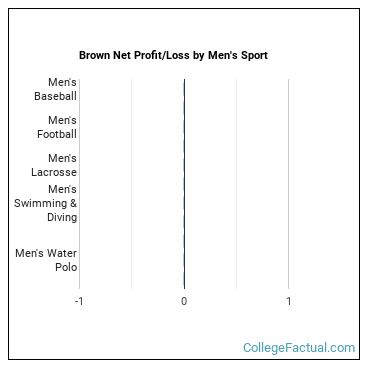Click the gridline above the -1 tick
Screen dimensions: 370x370
(x=79, y=184)
